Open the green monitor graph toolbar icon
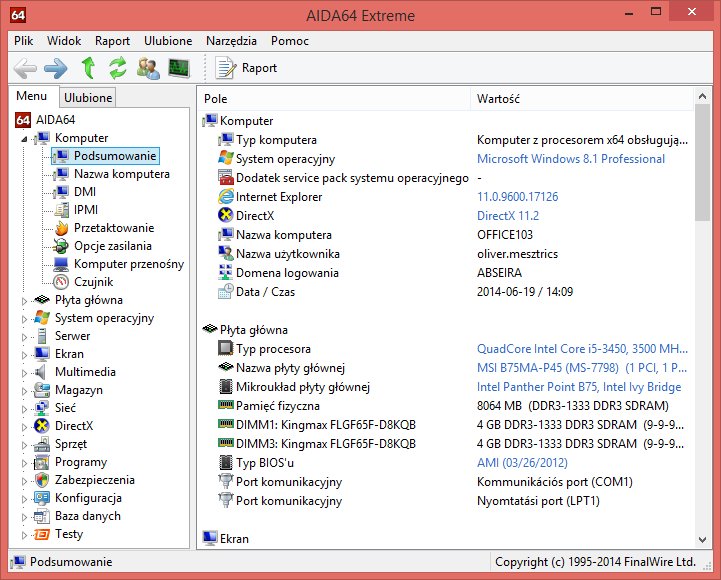This screenshot has width=721, height=580. pos(179,68)
